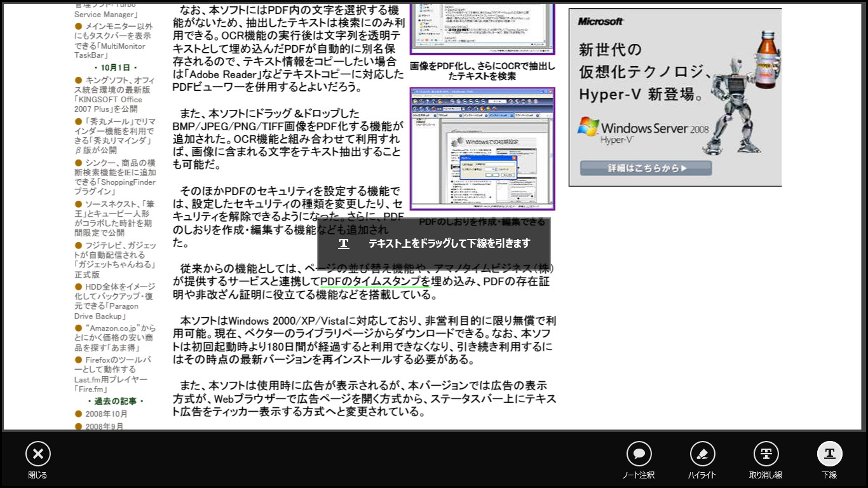Click the 閉じる (close) X icon
Screen dimensions: 868x488
38,454
